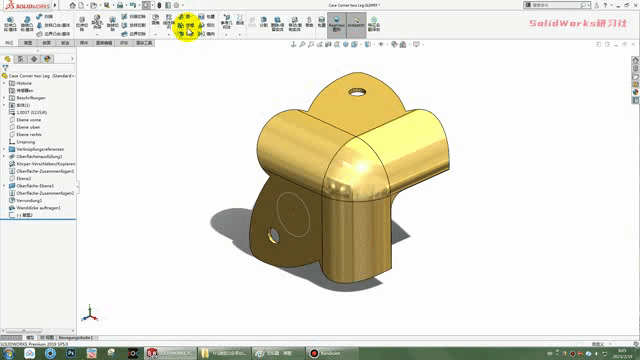640x360 pixels.
Task: Open the FeatureManager design tree tab
Action: (7, 59)
